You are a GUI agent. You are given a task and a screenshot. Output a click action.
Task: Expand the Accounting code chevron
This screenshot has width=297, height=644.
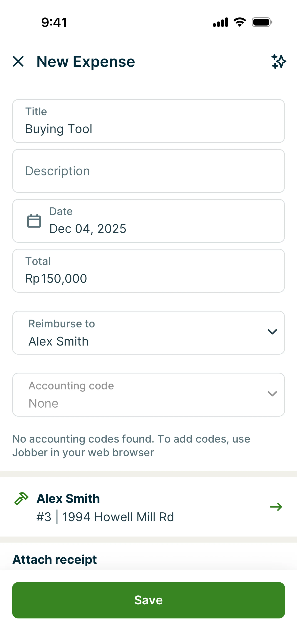pos(272,394)
